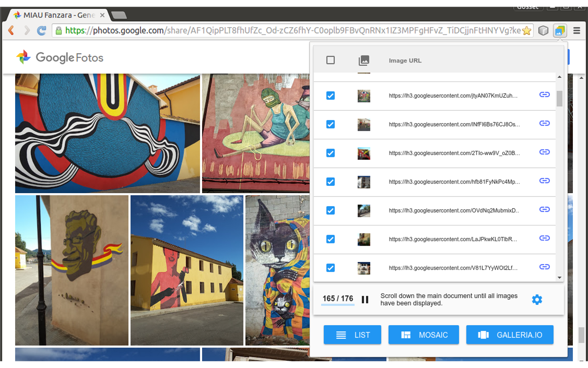
Task: Click the address bar URL
Action: (293, 31)
